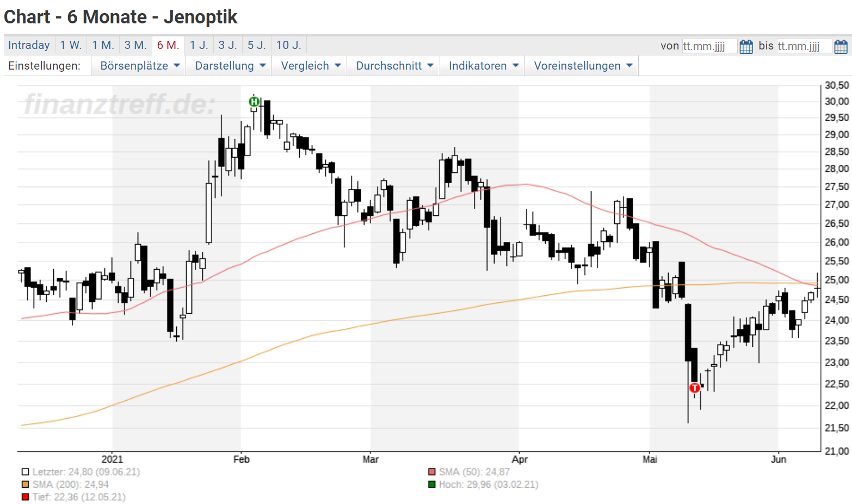Select the 6 M. timeframe tab

168,45
